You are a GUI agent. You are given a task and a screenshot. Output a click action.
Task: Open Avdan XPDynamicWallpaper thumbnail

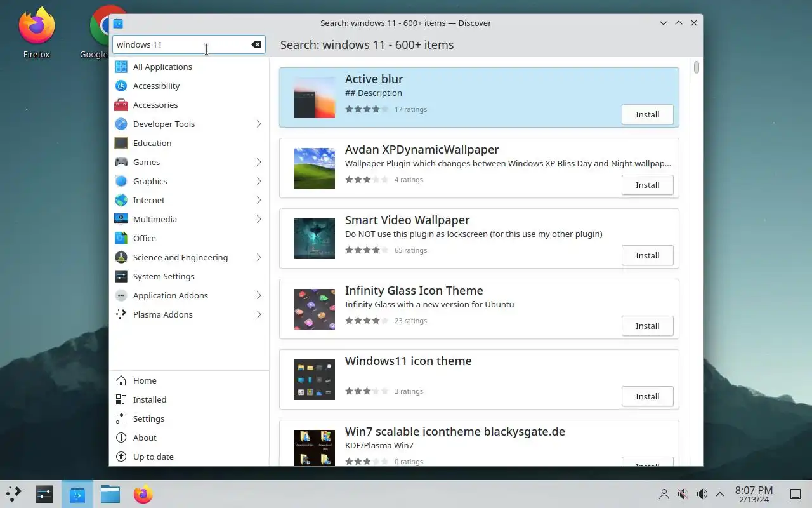(315, 168)
